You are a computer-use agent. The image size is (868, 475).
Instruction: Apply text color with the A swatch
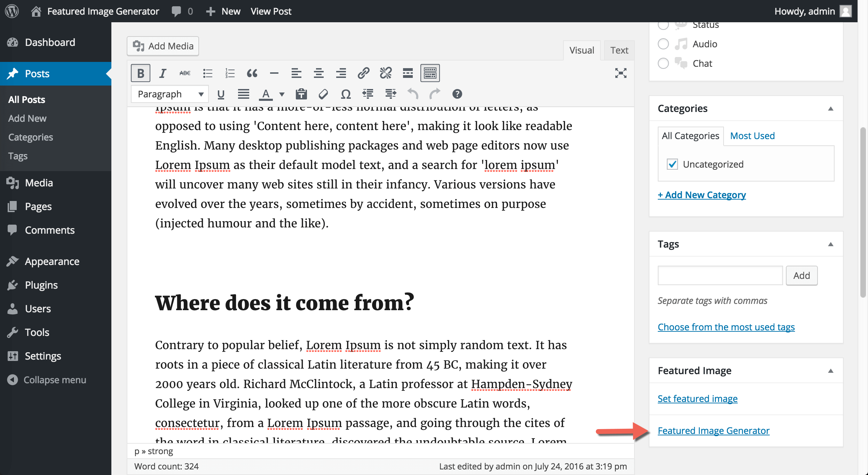[x=266, y=94]
